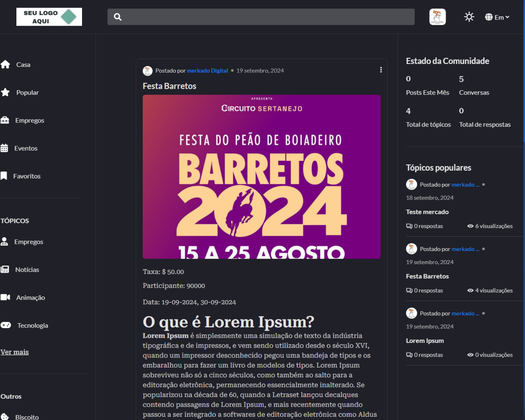Viewport: 525px width, 420px height.
Task: Click the Empregos briefcase icon
Action: [x=5, y=120]
